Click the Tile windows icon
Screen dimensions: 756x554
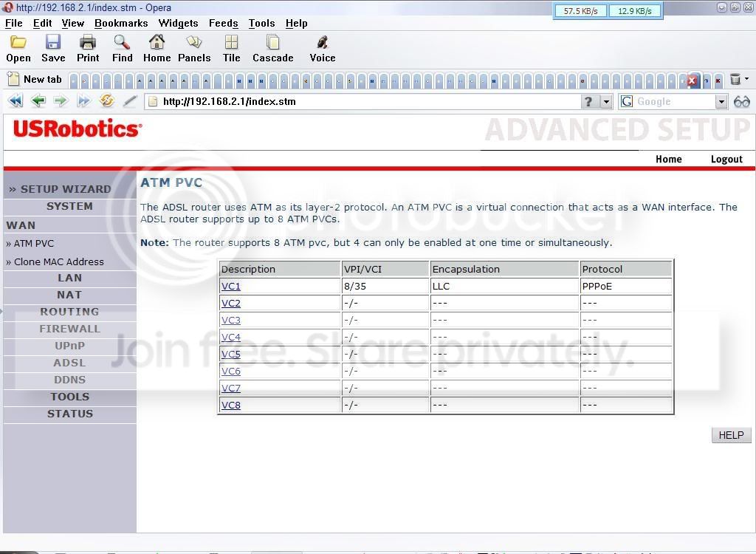(231, 42)
